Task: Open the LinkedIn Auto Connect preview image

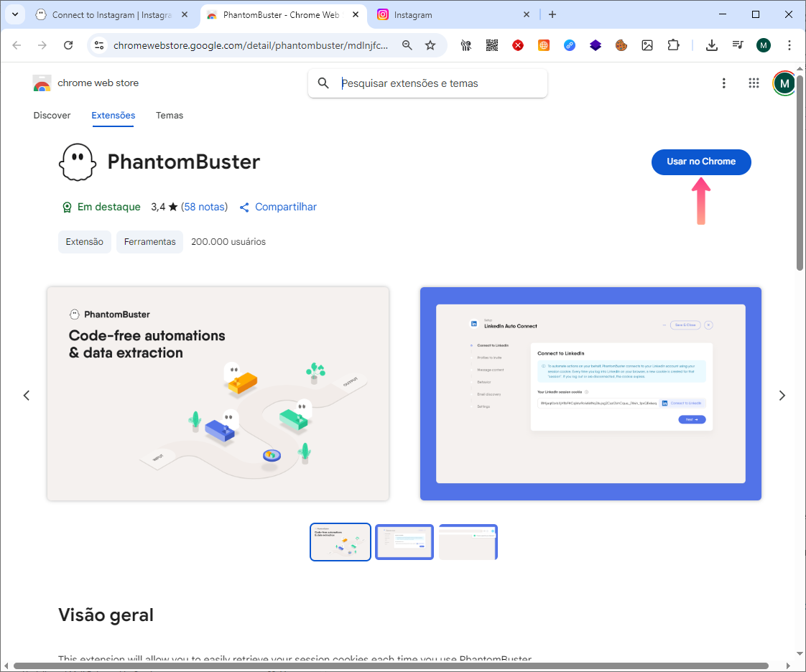Action: [590, 393]
